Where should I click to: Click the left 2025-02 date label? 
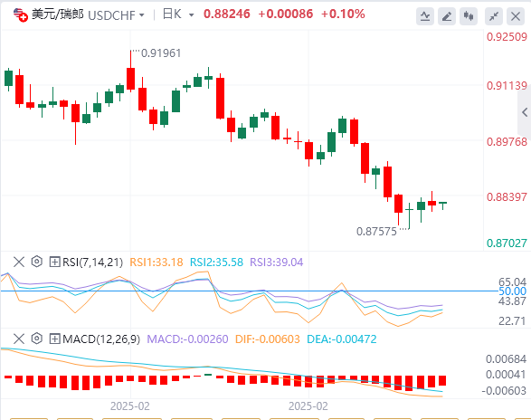pyautogui.click(x=130, y=406)
